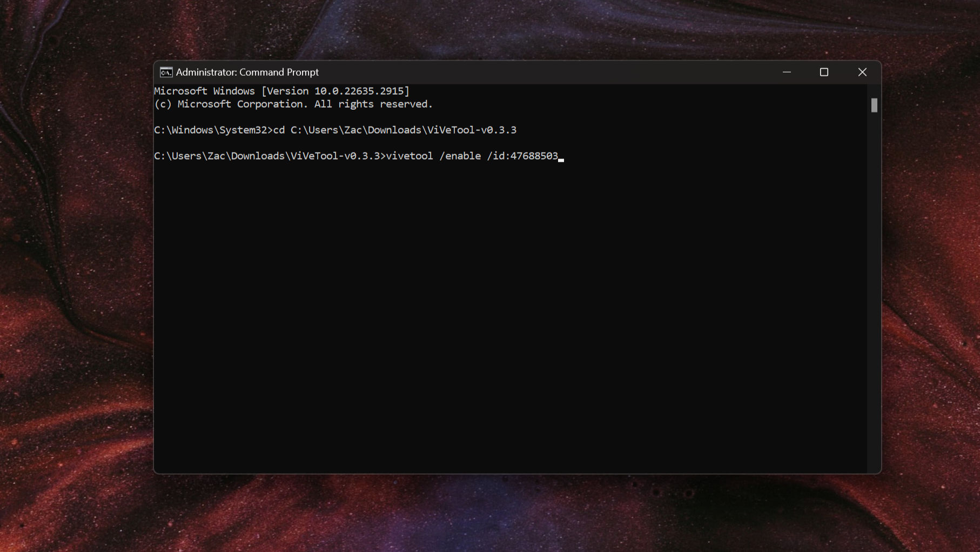Maximize the Command Prompt window
Image resolution: width=980 pixels, height=552 pixels.
click(x=824, y=72)
